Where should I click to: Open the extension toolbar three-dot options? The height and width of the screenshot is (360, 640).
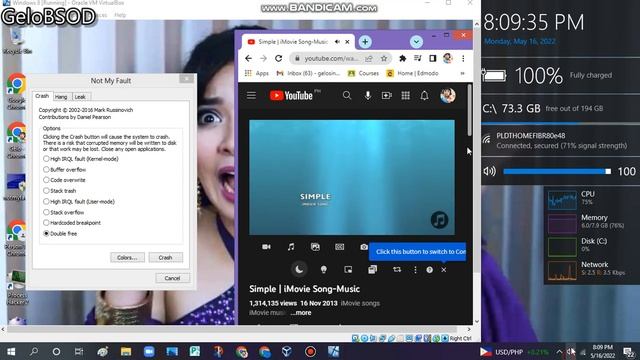click(415, 270)
